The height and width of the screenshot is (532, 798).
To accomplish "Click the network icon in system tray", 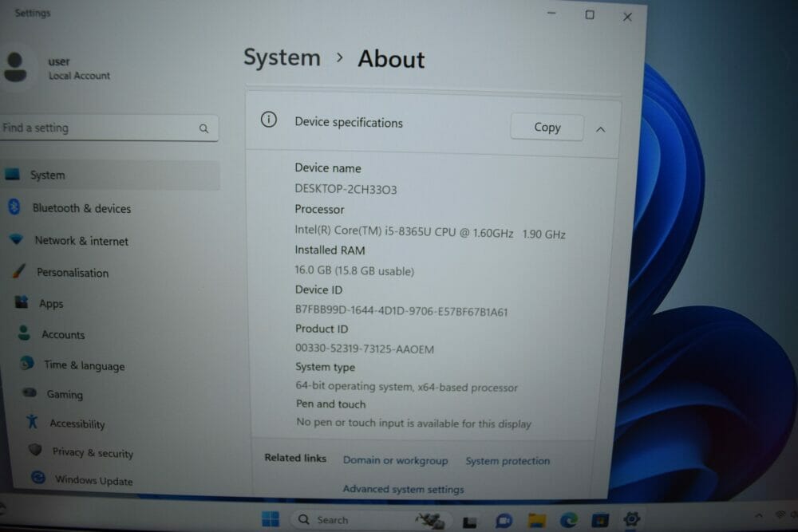I will [780, 514].
